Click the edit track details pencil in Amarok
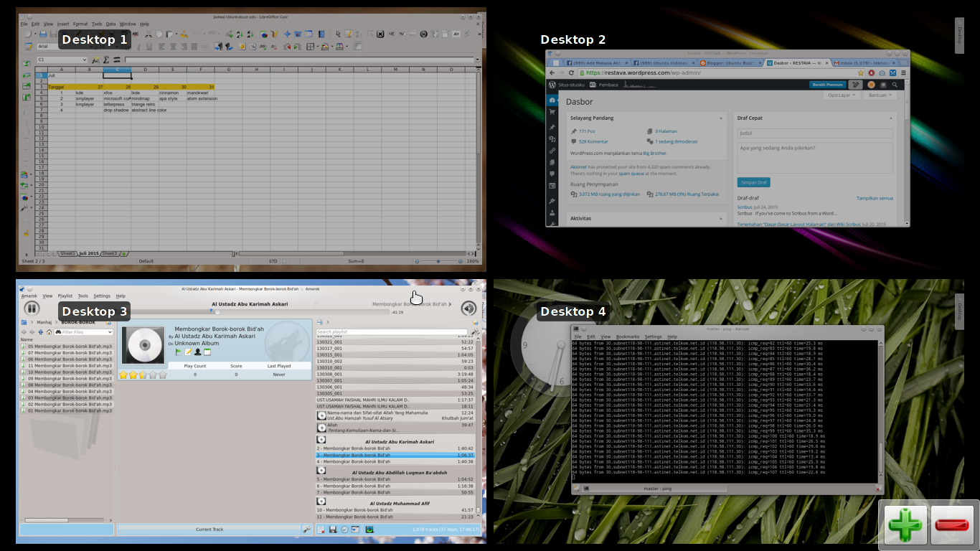Viewport: 980px width, 551px height. [x=188, y=352]
